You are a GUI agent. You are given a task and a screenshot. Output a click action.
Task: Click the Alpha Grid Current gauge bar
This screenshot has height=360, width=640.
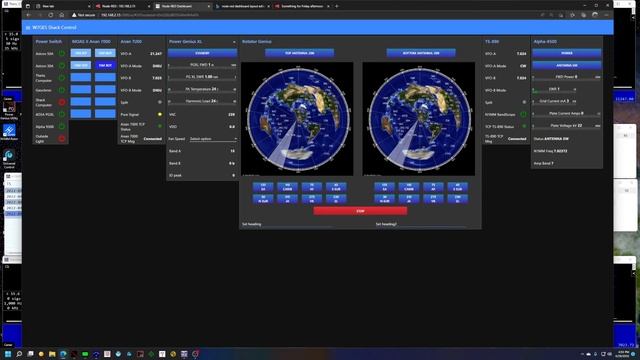[554, 101]
